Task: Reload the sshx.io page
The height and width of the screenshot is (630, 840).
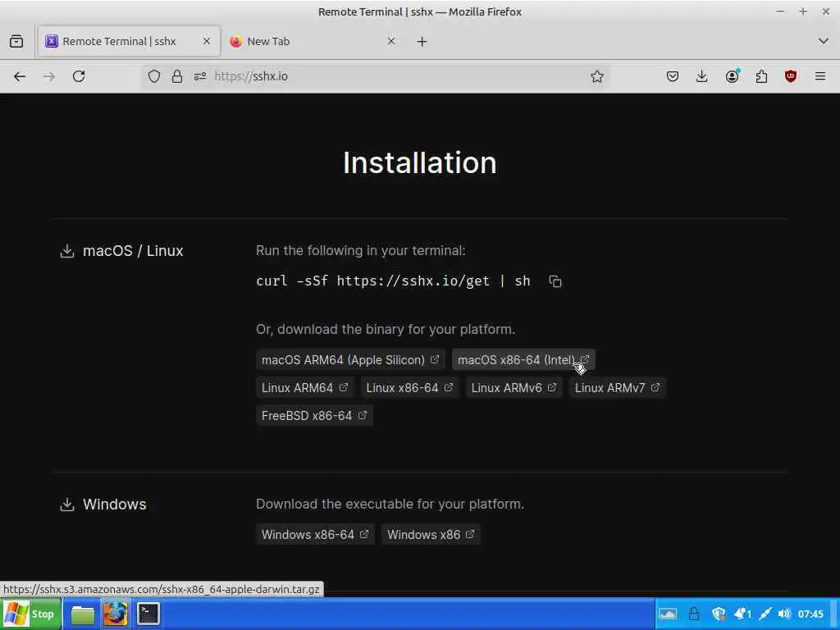Action: click(x=79, y=76)
